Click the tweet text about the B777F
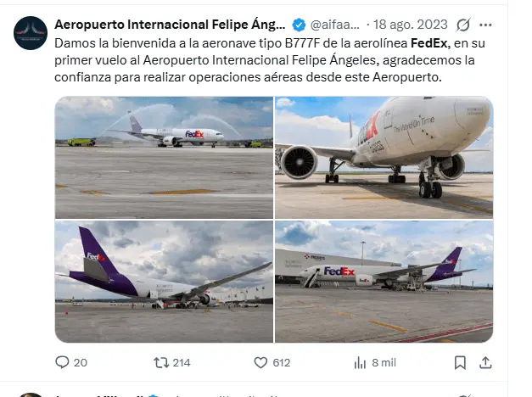 pos(255,59)
